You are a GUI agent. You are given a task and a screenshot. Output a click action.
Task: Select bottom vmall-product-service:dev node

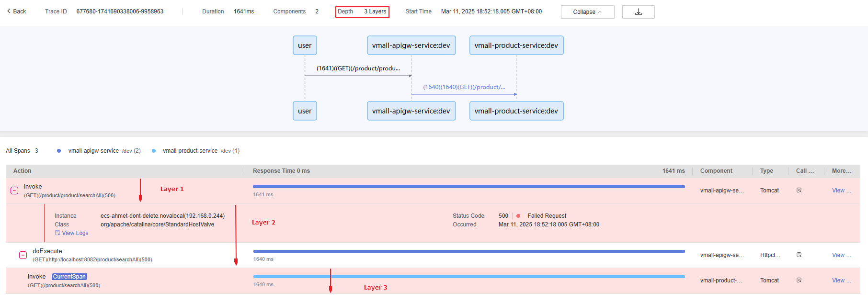[x=516, y=111]
